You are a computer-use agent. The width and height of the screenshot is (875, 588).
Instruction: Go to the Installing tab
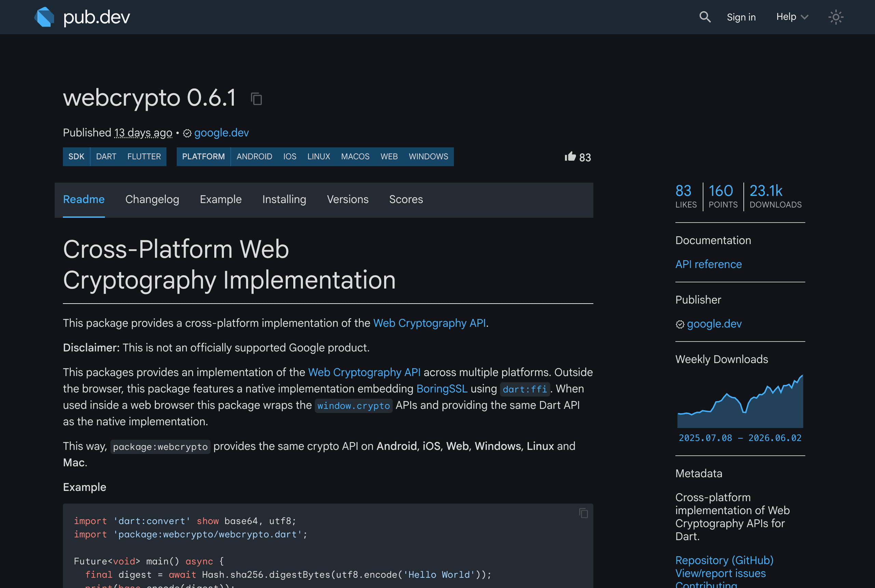click(284, 199)
